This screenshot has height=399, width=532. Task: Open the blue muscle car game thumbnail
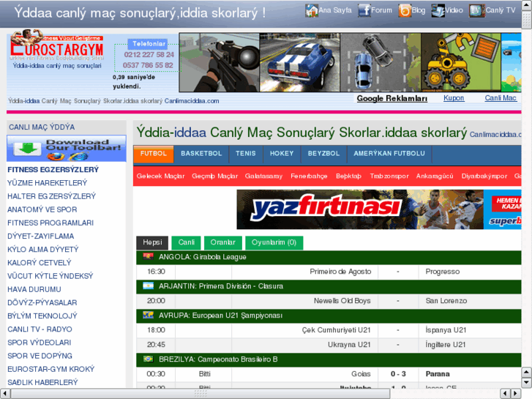[299, 62]
